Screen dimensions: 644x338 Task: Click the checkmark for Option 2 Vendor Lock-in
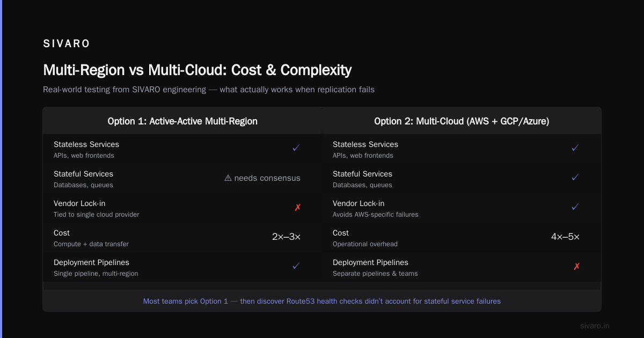(x=575, y=207)
